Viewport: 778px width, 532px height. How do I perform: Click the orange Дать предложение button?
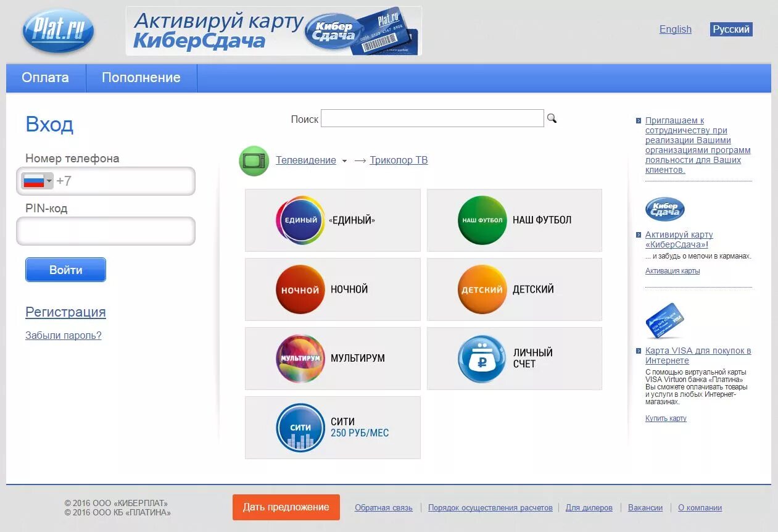286,507
